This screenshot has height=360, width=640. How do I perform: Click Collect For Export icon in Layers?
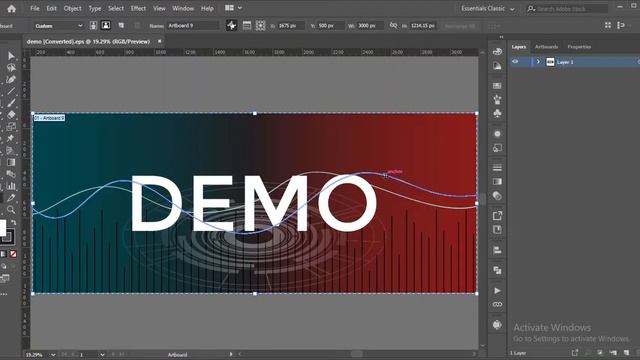575,352
